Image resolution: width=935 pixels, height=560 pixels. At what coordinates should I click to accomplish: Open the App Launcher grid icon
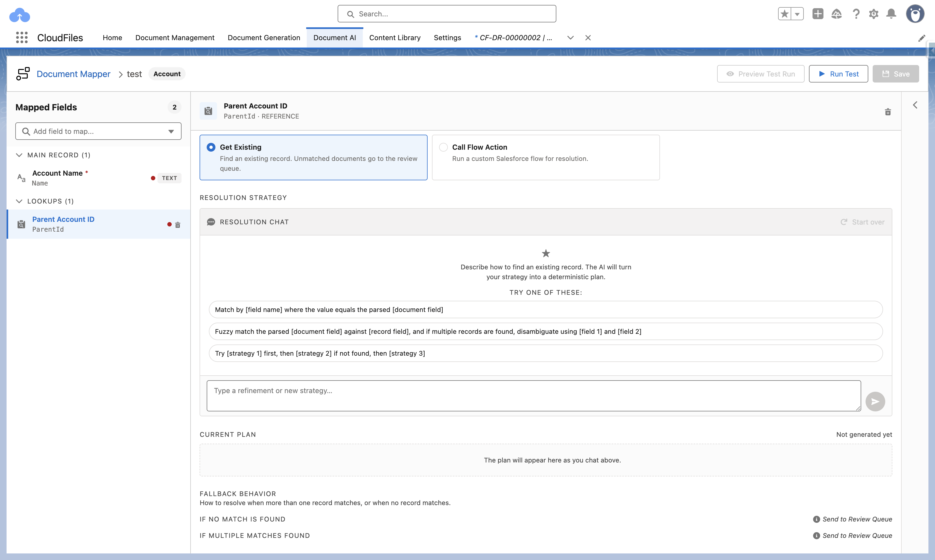click(x=22, y=37)
